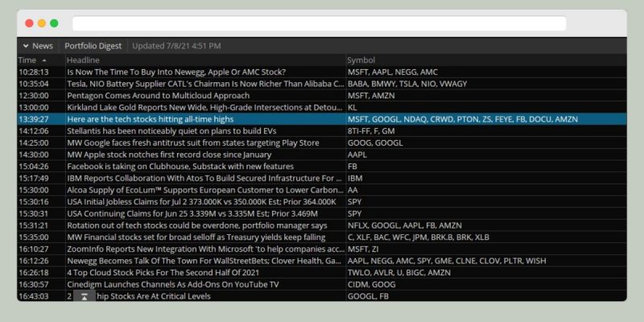The image size is (644, 322).
Task: Click the 16:43:03 time cell
Action: pyautogui.click(x=34, y=296)
